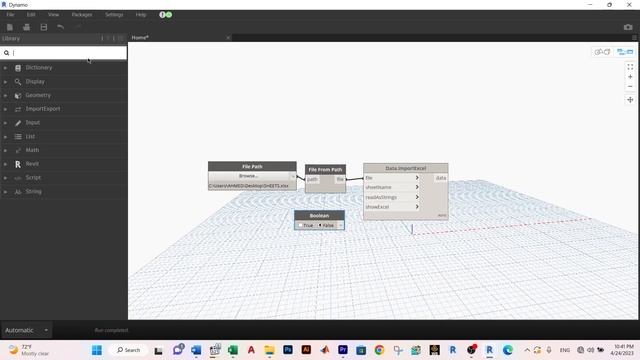
Task: Click the Zoom Out minus icon
Action: 630,87
